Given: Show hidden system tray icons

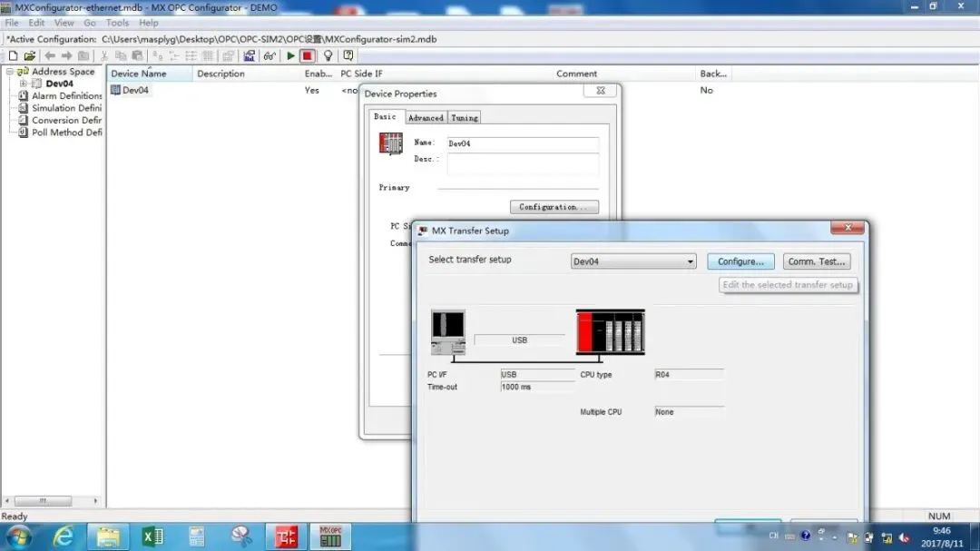Looking at the screenshot, I should pos(835,536).
